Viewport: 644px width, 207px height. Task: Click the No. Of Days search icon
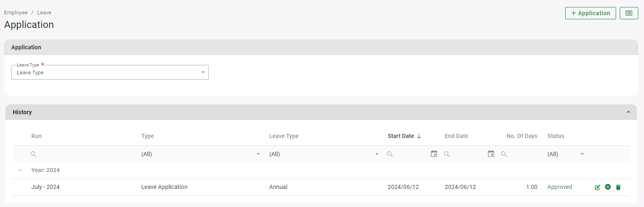504,154
